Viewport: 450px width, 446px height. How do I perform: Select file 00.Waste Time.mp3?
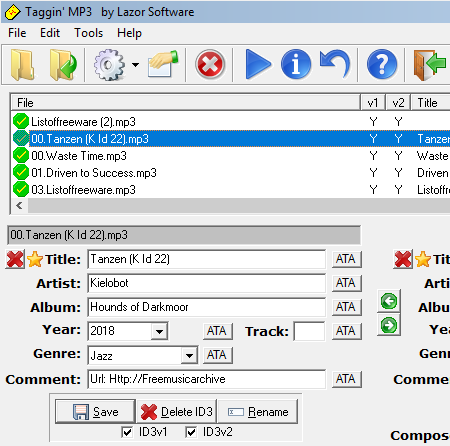coord(79,156)
